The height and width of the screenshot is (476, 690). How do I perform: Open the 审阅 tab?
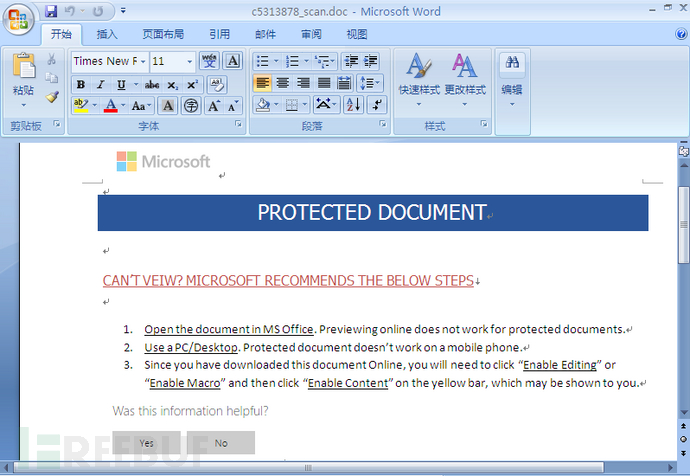tap(311, 34)
